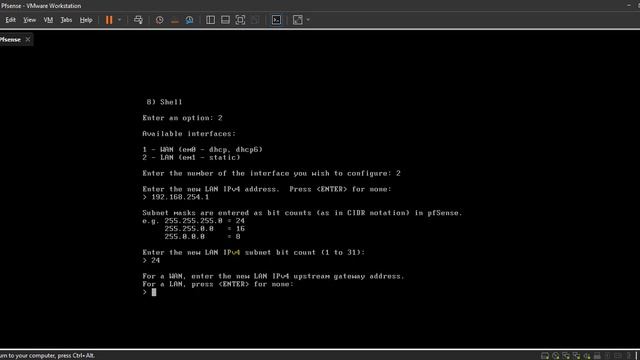The image size is (640, 360).
Task: Send Ctrl+Alt+Del to the virtual machine
Action: (x=138, y=20)
